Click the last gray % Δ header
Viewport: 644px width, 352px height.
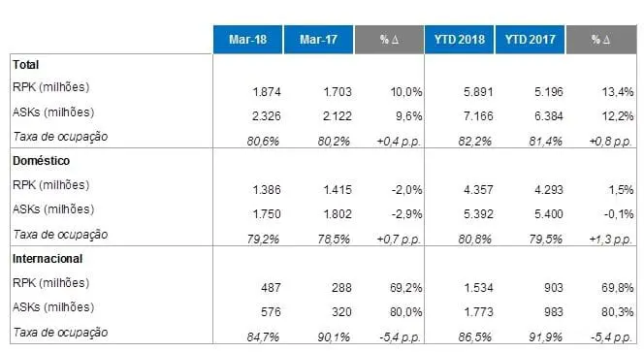601,40
